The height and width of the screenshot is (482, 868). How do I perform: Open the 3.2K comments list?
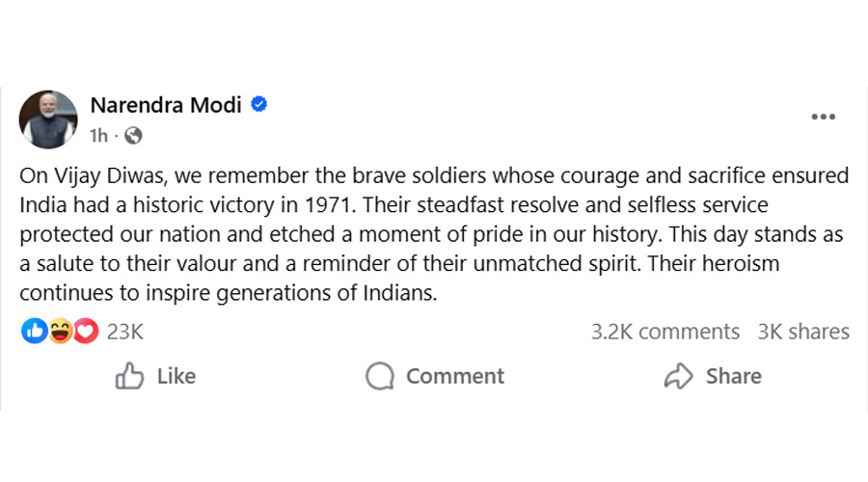(x=665, y=332)
